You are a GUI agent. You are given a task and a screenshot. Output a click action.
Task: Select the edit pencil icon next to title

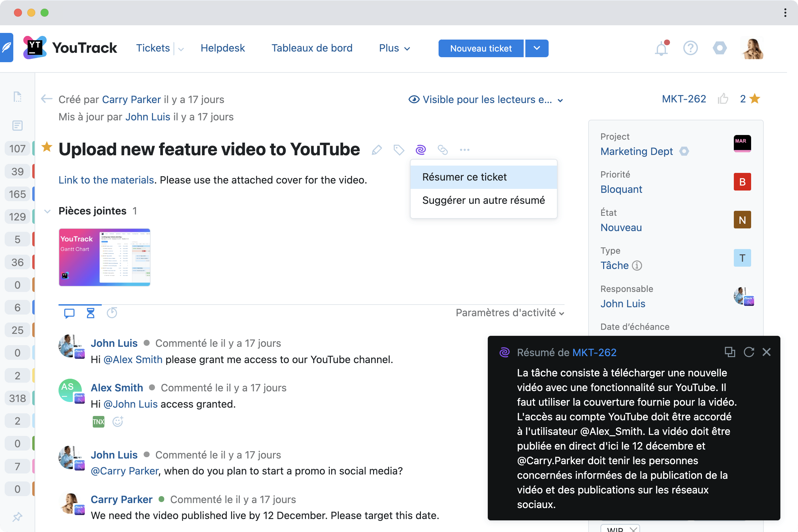pyautogui.click(x=377, y=150)
